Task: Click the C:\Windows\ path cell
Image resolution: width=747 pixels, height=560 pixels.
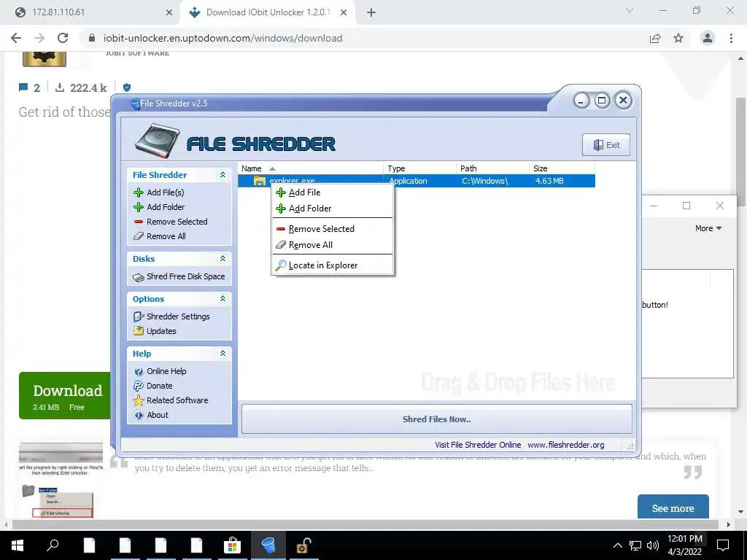Action: click(x=485, y=181)
